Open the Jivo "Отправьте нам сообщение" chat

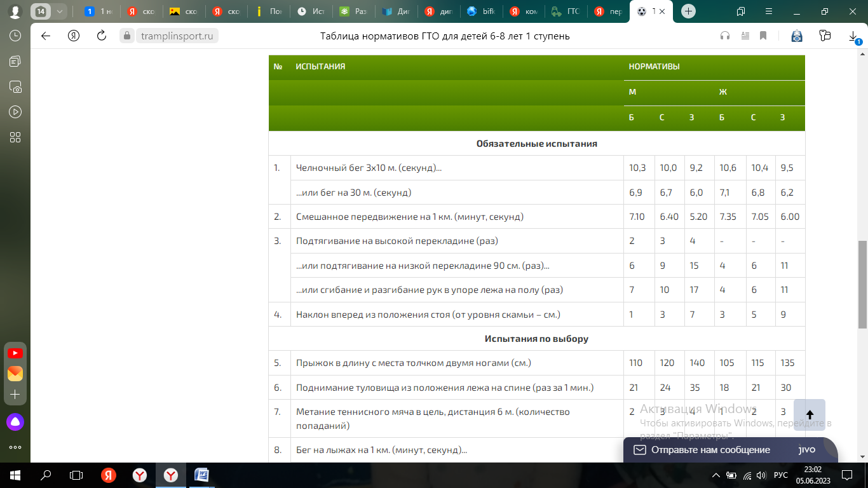coord(730,450)
